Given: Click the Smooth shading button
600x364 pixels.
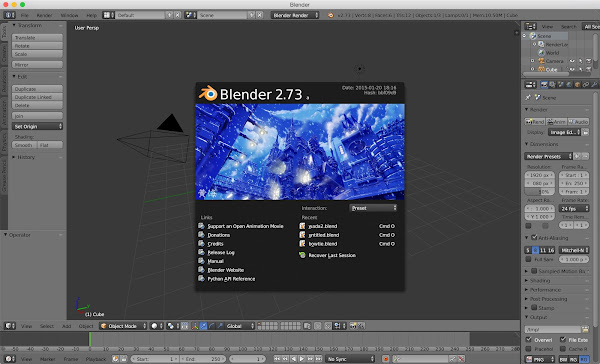Looking at the screenshot, I should point(24,145).
